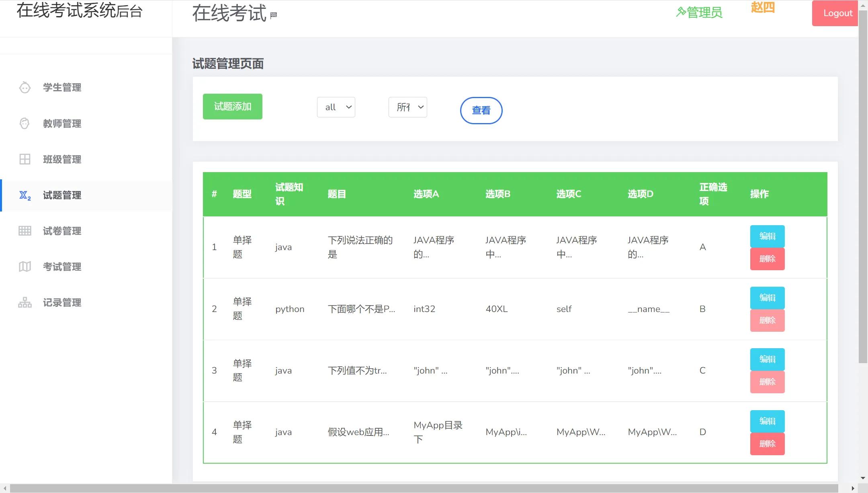Select the 试卷管理 menu entry
The height and width of the screenshot is (493, 868).
point(61,231)
